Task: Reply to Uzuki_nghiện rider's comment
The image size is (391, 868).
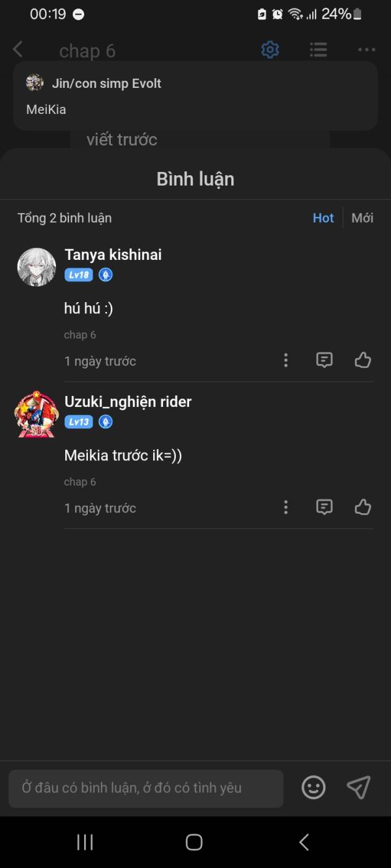Action: click(324, 507)
